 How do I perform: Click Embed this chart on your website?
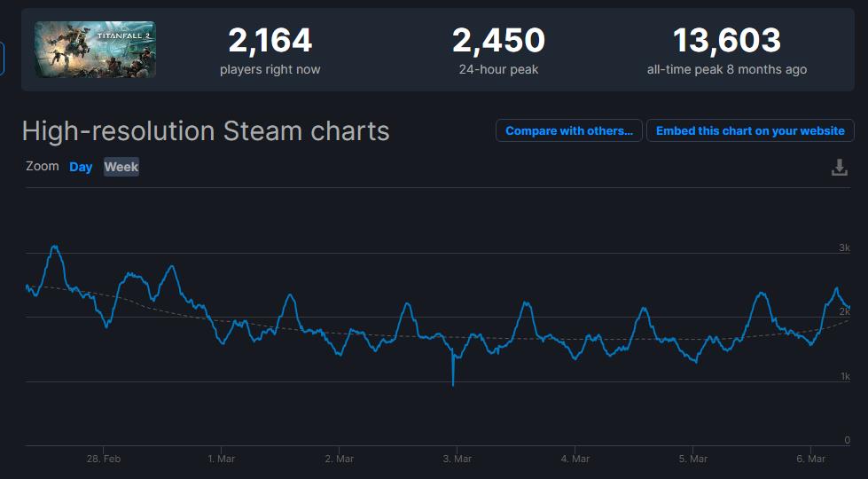[750, 130]
